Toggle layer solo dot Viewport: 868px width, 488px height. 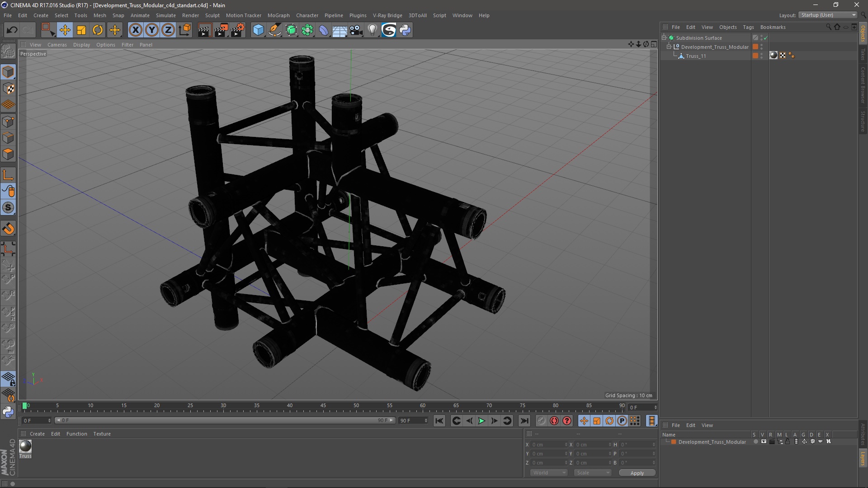pyautogui.click(x=755, y=441)
